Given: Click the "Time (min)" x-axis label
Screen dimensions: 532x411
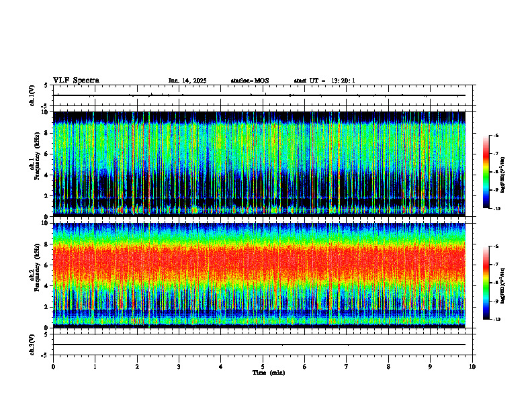Looking at the screenshot, I should 269,373.
